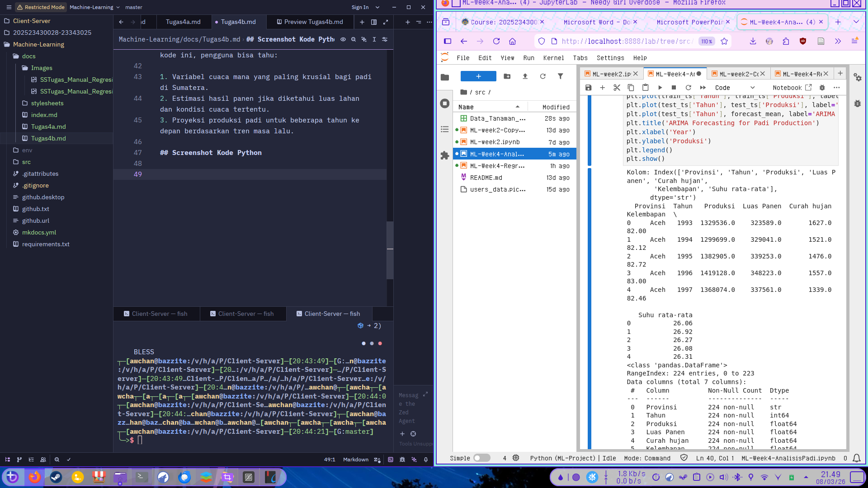The width and height of the screenshot is (868, 488).
Task: Toggle Markdown preview for Tugas4b.md
Action: tap(344, 39)
